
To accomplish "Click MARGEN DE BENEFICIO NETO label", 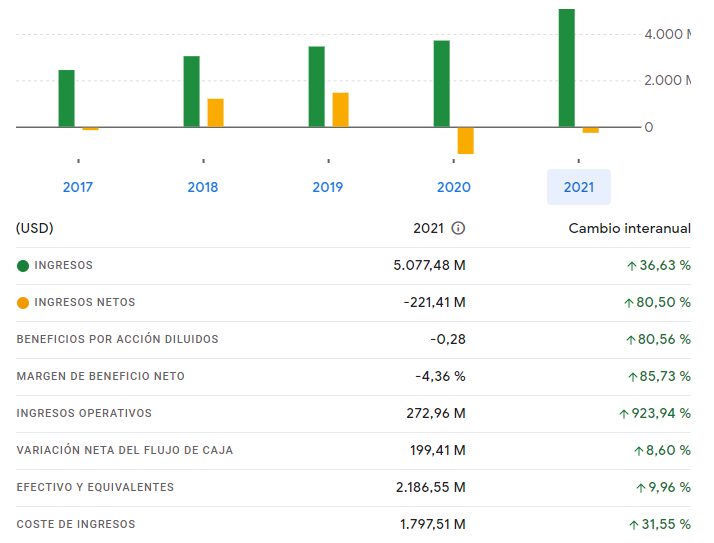I will point(101,376).
